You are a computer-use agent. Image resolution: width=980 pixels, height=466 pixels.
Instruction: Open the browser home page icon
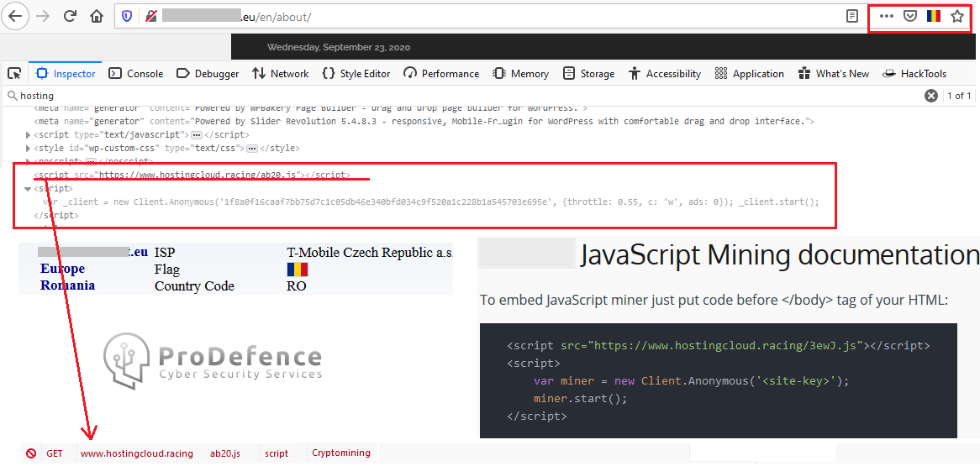(97, 16)
